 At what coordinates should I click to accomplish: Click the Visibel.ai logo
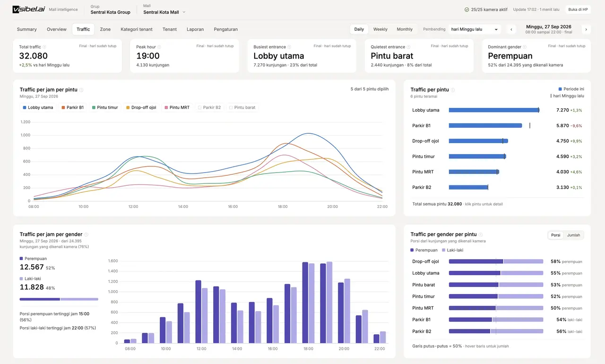pyautogui.click(x=28, y=9)
